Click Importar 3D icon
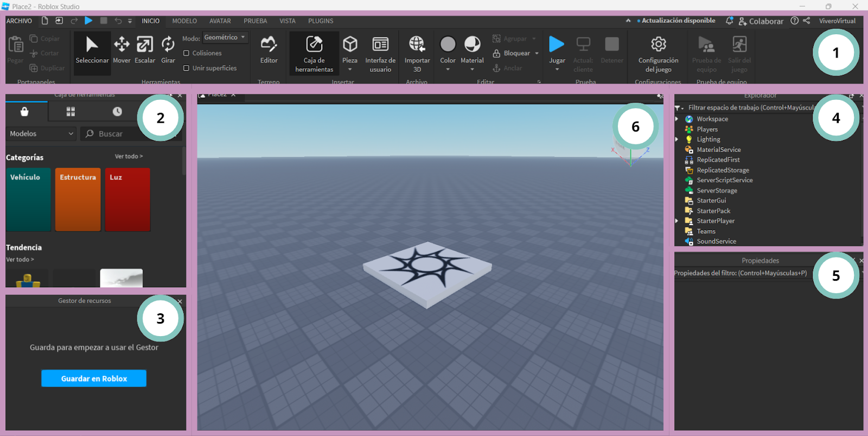This screenshot has height=436, width=868. click(417, 43)
